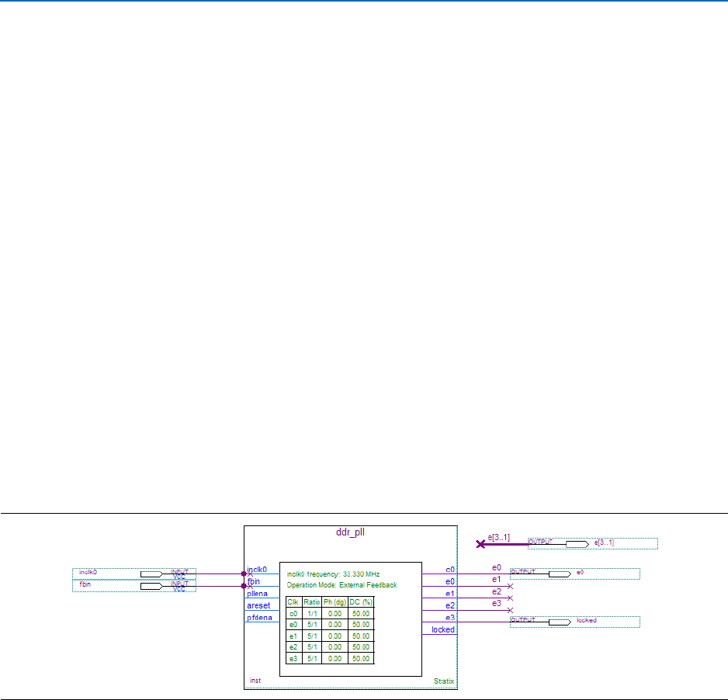Click the X endpoint on the e3 wire
Viewport: 728px width, 700px height.
[x=510, y=610]
